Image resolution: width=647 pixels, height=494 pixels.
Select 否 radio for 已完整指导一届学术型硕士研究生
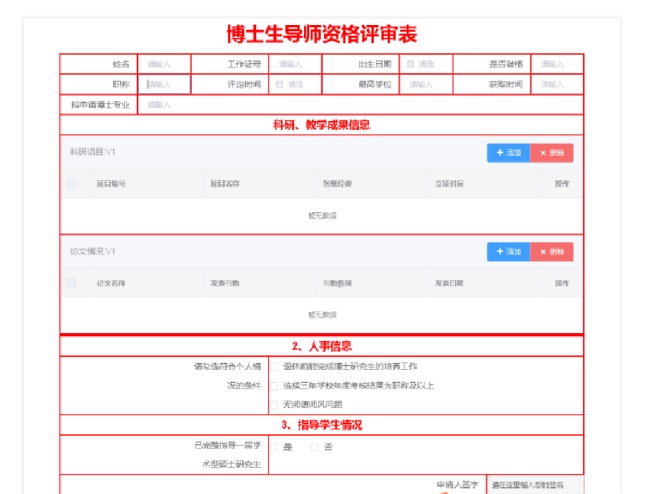(314, 446)
